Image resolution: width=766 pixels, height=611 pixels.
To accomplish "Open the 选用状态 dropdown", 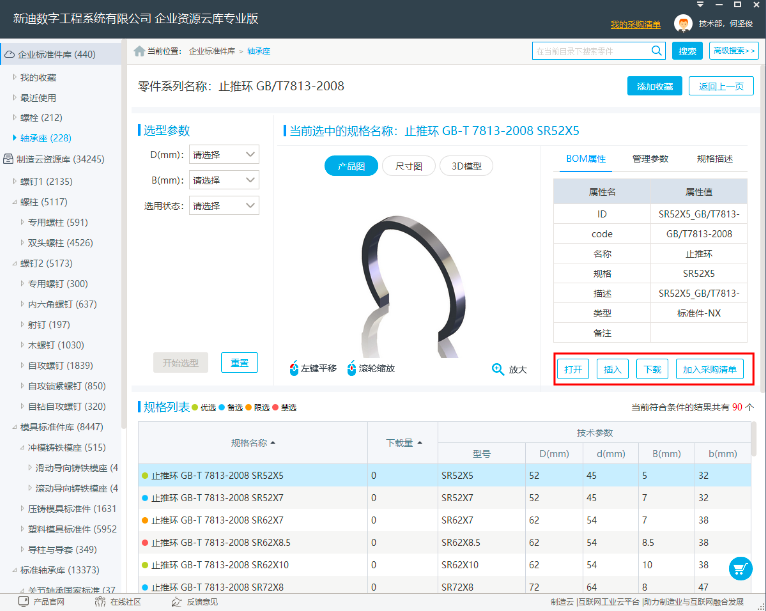I will (224, 207).
